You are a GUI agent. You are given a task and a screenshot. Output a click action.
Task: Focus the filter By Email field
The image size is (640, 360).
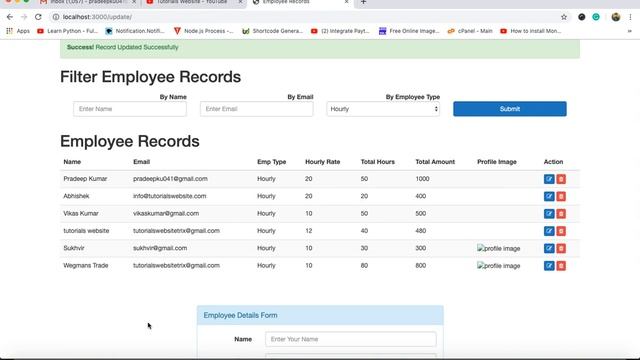click(256, 109)
